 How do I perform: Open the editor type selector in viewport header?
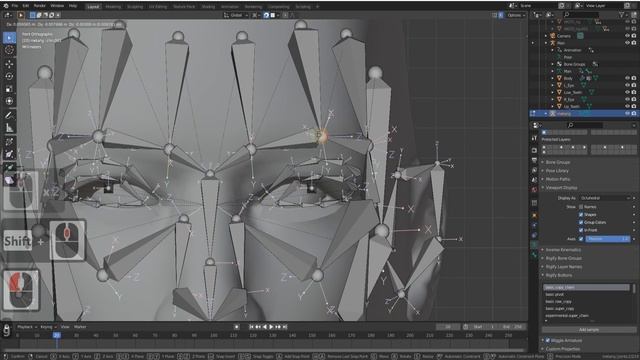8,15
